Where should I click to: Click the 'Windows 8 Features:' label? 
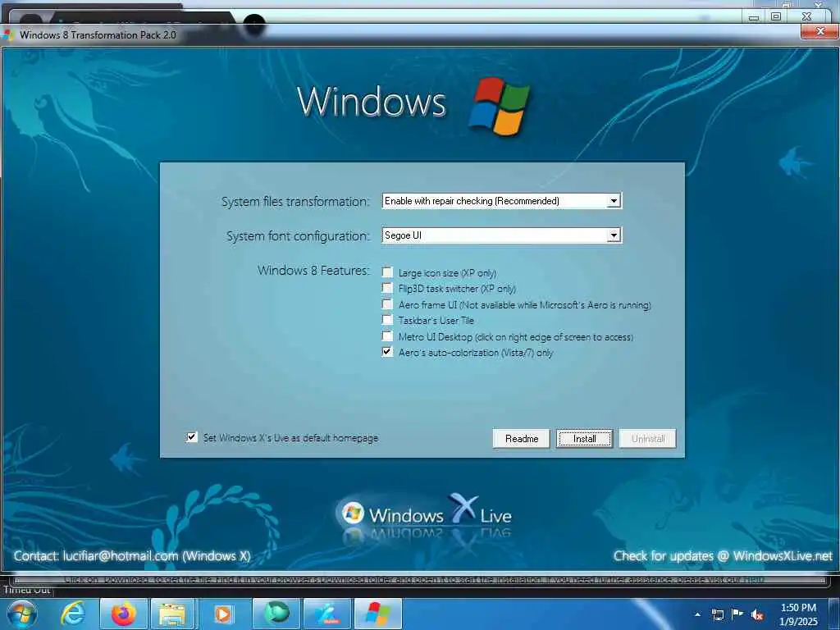click(313, 270)
